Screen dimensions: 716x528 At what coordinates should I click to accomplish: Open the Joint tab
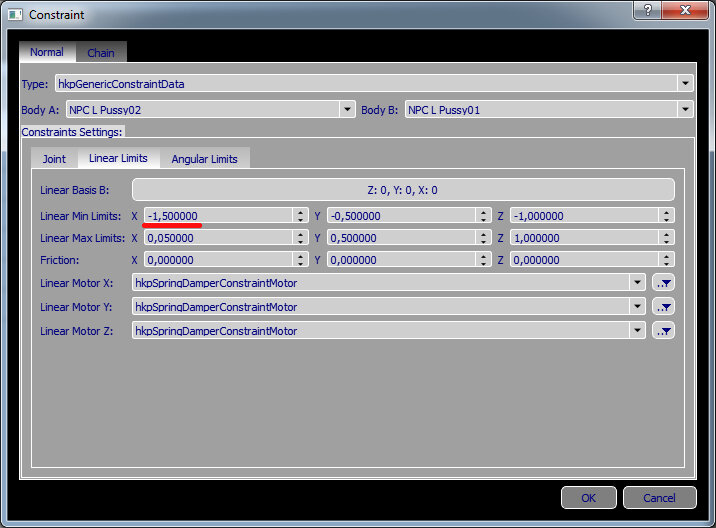click(x=54, y=159)
